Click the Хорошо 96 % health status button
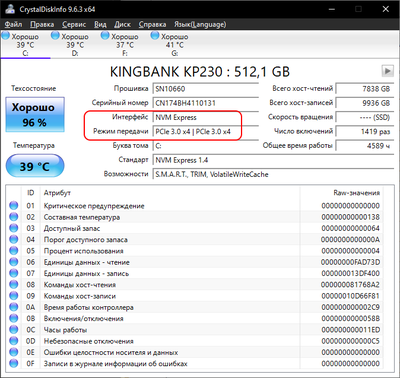 [35, 115]
